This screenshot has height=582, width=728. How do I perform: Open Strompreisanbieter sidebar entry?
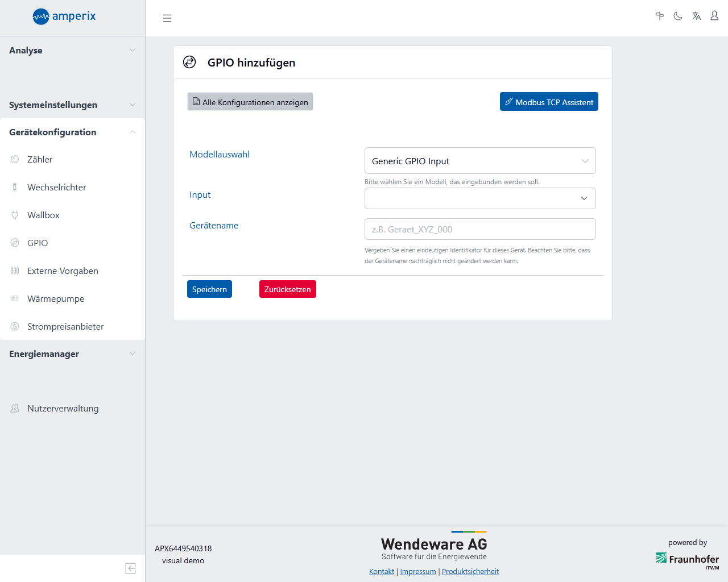(x=65, y=327)
